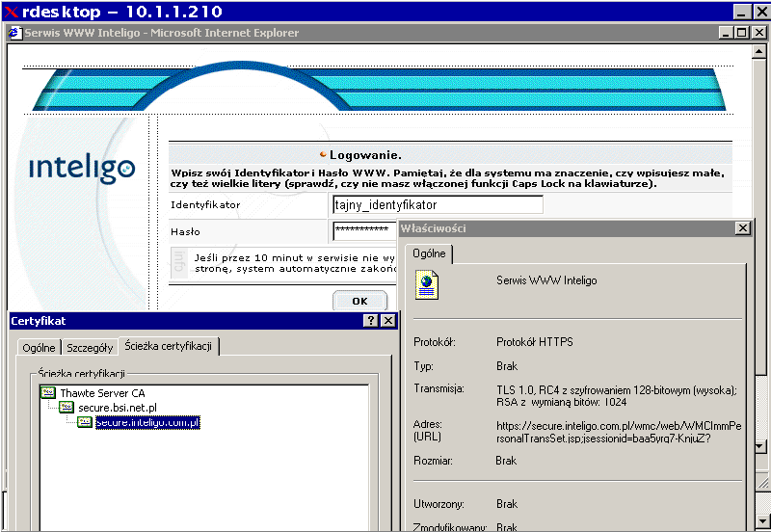Click the Typ Brak value
The height and width of the screenshot is (532, 771).
tap(507, 366)
